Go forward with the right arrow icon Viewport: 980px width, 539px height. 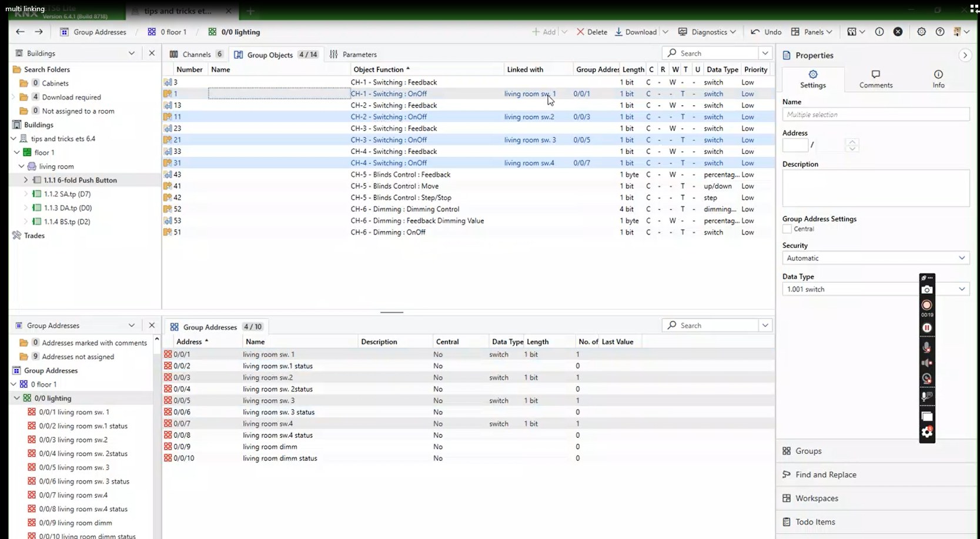point(39,32)
